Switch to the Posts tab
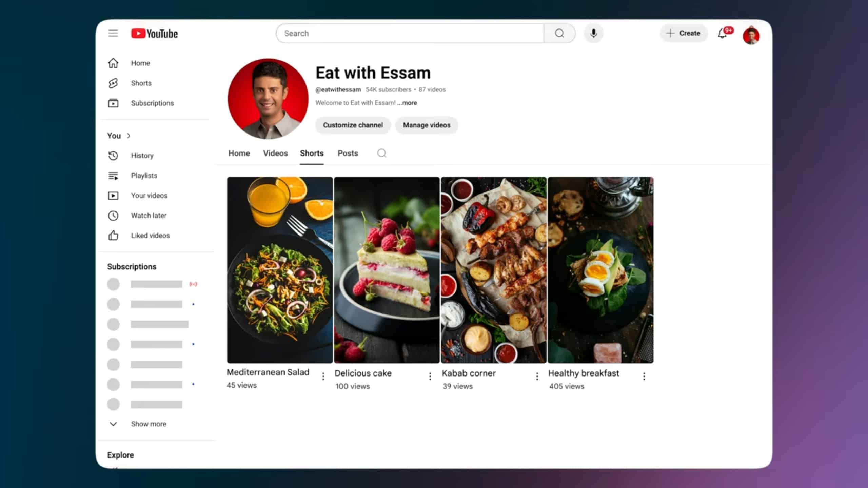This screenshot has width=868, height=488. tap(348, 153)
